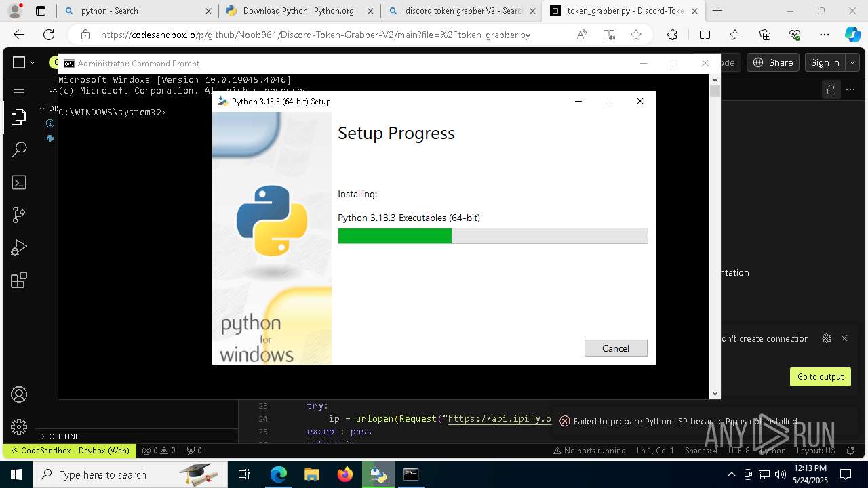The width and height of the screenshot is (868, 488).
Task: Open the Source Control sidebar icon
Action: 19,215
